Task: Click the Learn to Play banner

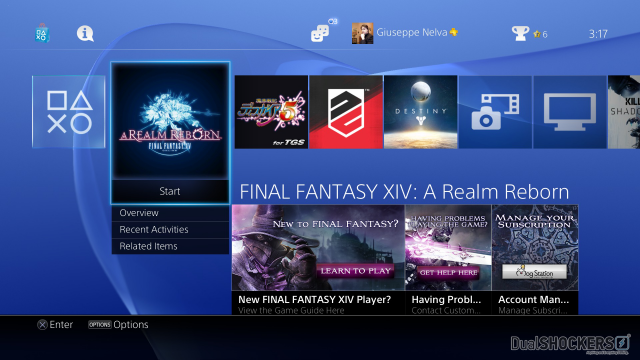Action: tap(318, 260)
